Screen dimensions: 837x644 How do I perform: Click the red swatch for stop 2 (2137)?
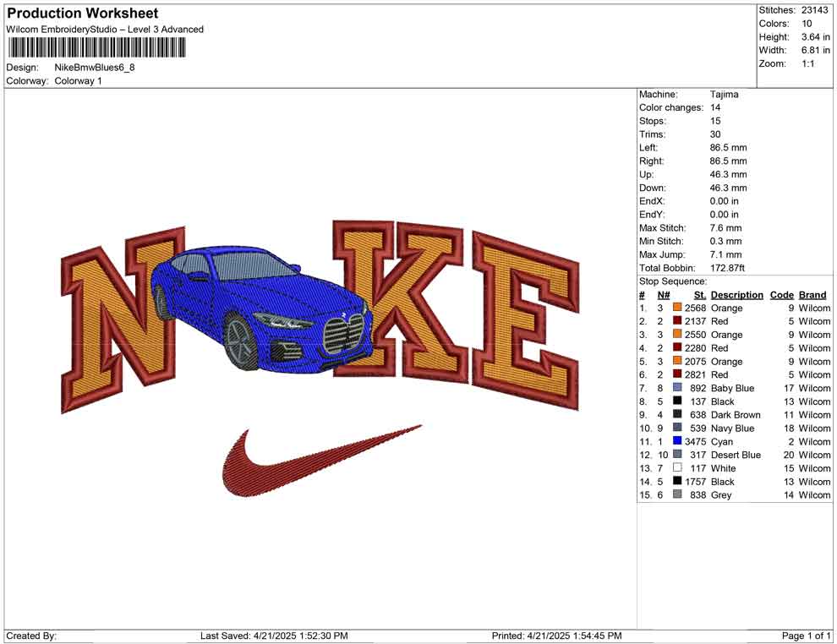pos(677,320)
